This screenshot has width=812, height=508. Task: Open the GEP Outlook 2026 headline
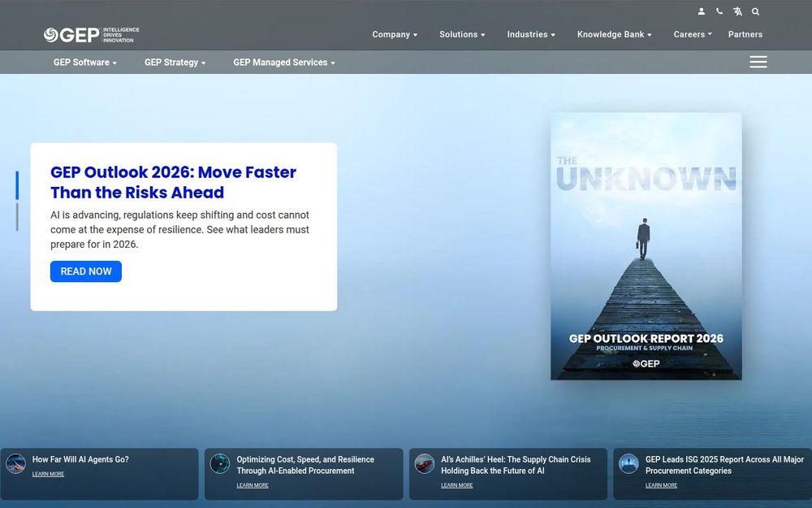(173, 182)
